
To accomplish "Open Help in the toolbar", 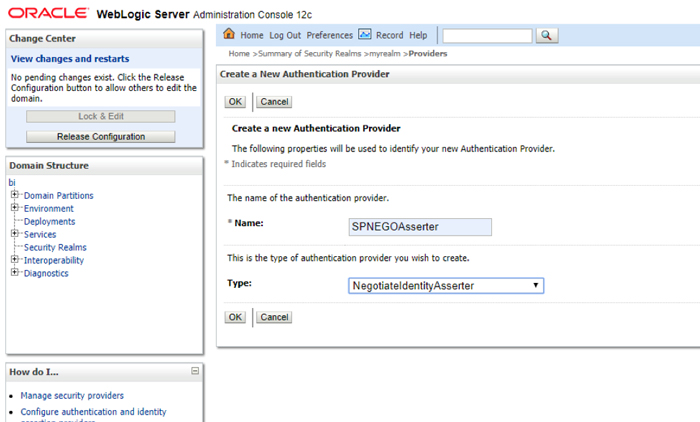I will click(x=418, y=35).
